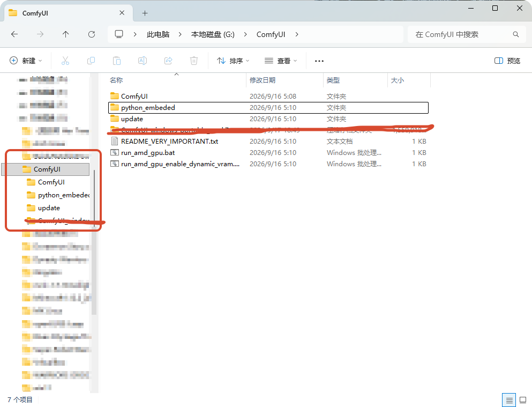The width and height of the screenshot is (532, 407).
Task: Click 文本文档 type cell of README row
Action: click(x=340, y=141)
